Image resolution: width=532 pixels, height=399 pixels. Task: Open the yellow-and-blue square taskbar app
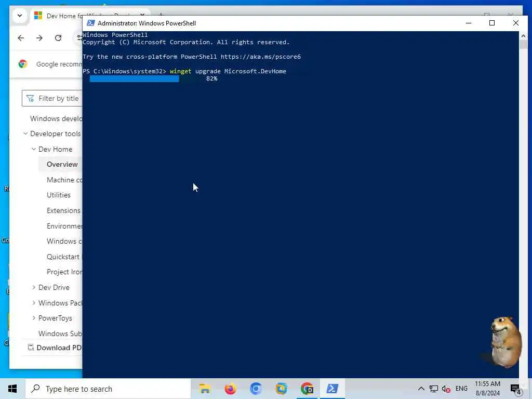pos(281,389)
